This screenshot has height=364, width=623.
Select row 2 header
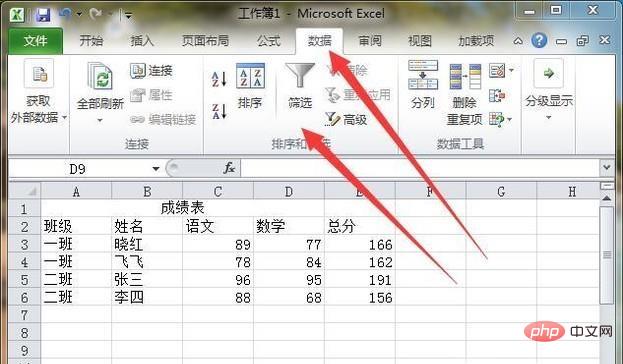(x=25, y=227)
